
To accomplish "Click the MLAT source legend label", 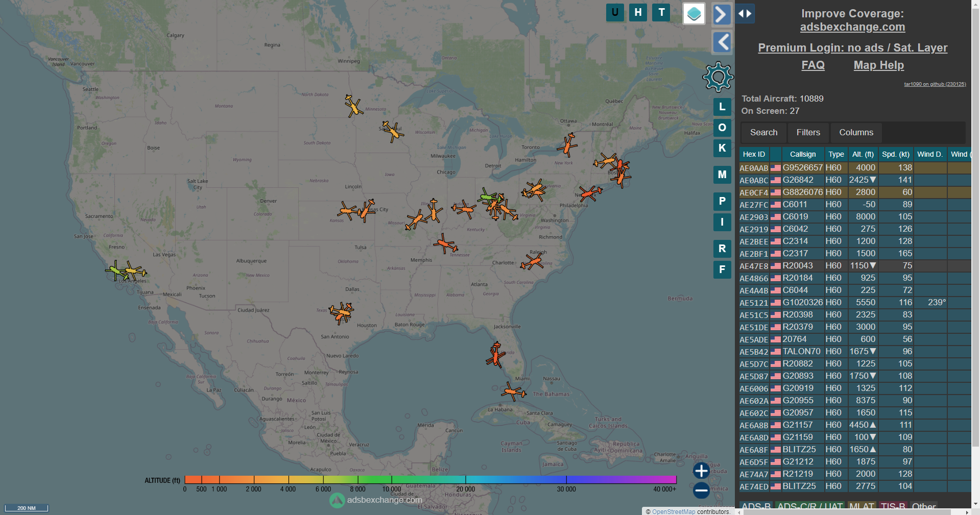I will [x=862, y=506].
